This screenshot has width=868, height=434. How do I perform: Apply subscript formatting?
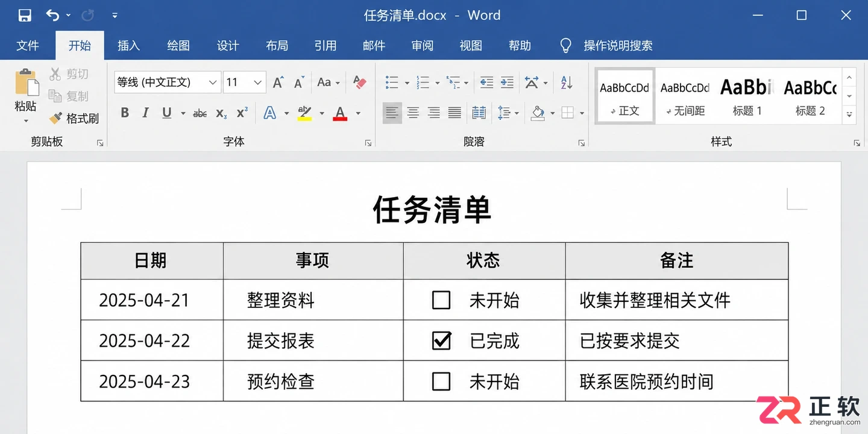click(x=221, y=113)
